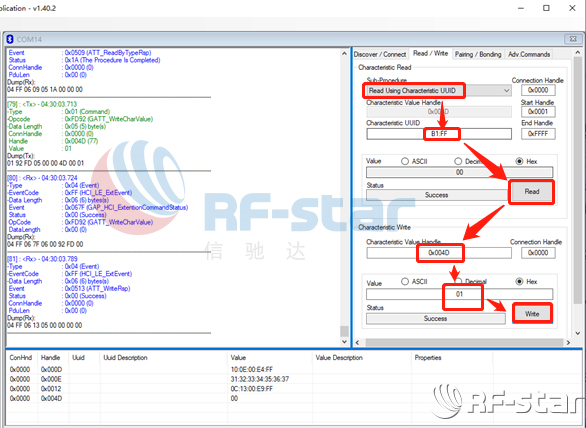Click the Read button
This screenshot has width=586, height=428.
[x=532, y=192]
